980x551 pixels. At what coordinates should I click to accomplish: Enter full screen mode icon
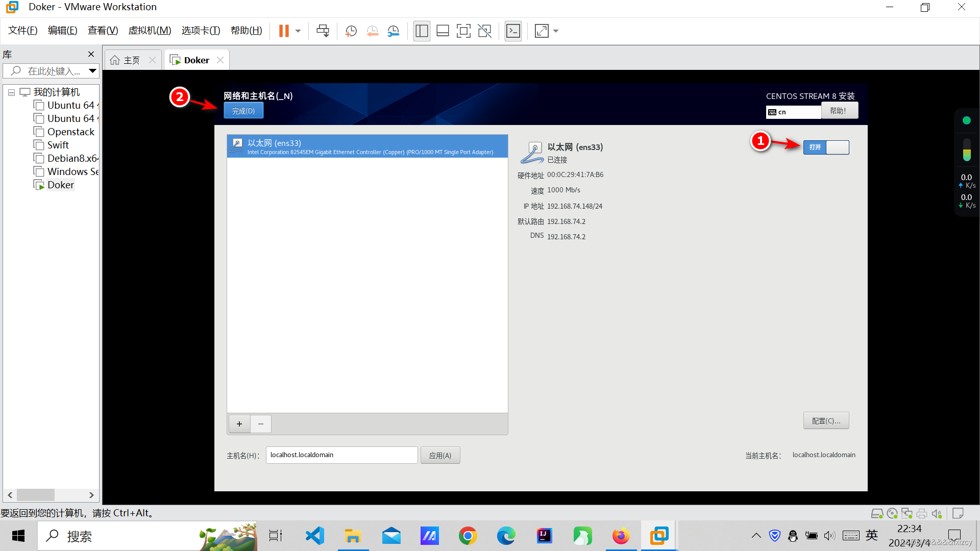pos(463,31)
